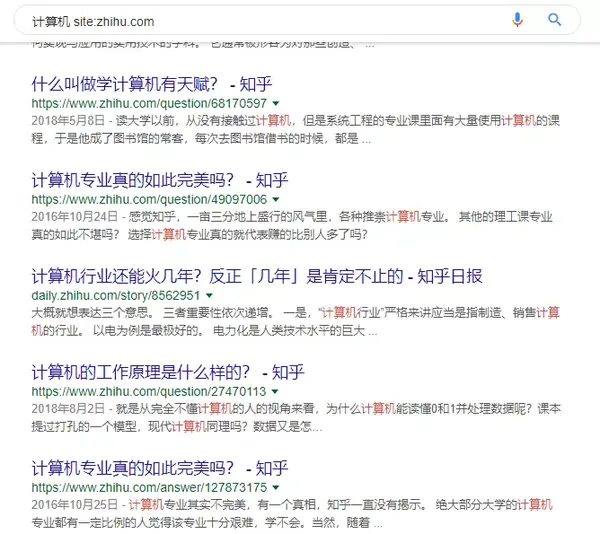
Task: Expand dropdown arrow beside question/27470113 URL
Action: 275,391
